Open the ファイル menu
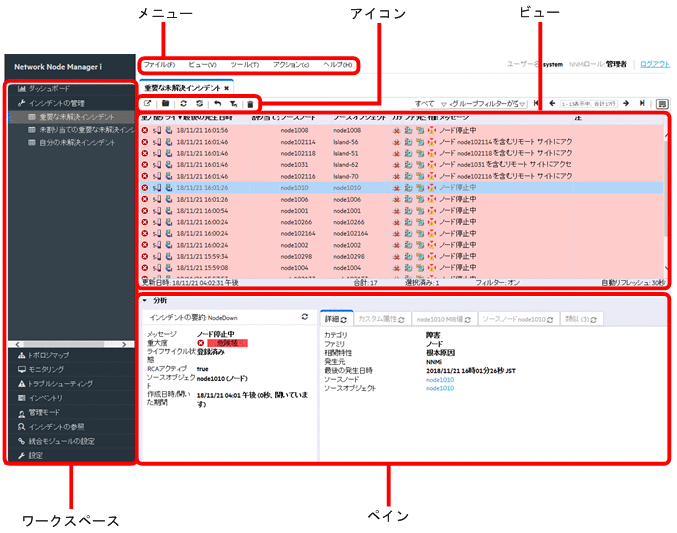The height and width of the screenshot is (533, 677). [x=159, y=65]
